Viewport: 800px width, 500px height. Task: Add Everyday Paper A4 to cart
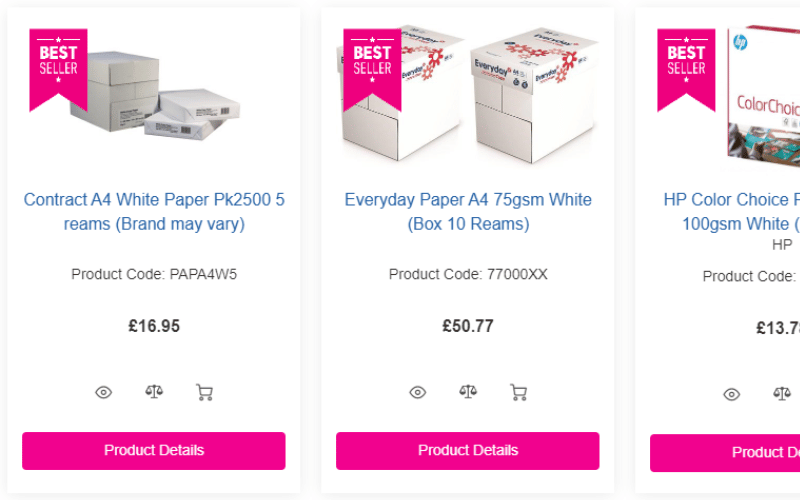(519, 392)
